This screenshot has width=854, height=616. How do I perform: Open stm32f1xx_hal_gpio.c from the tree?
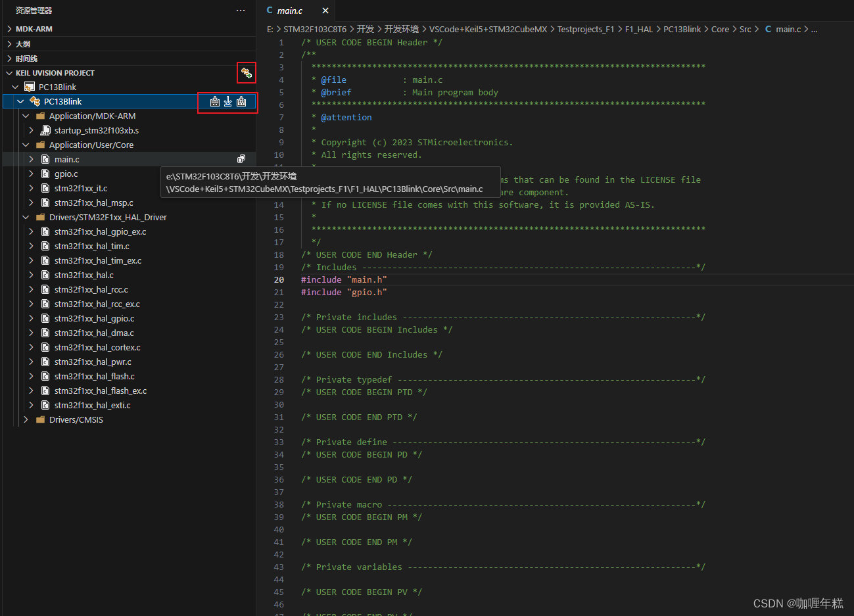pos(95,318)
